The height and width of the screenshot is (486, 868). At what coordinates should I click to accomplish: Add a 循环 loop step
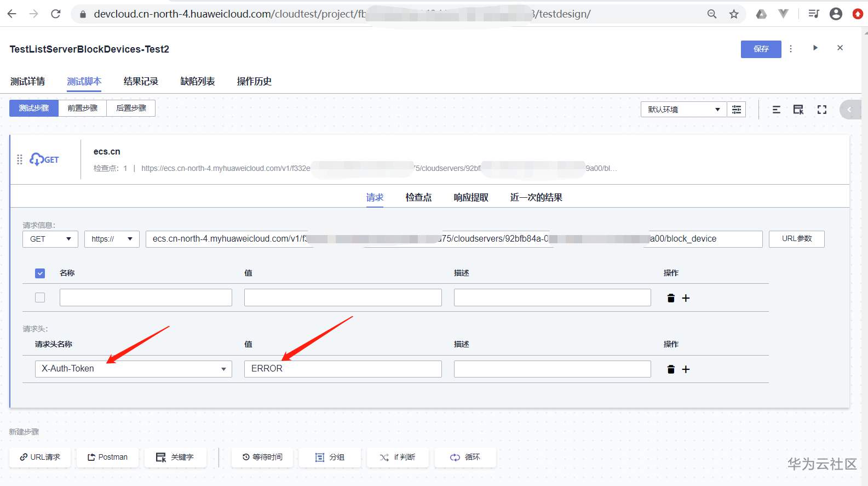pyautogui.click(x=465, y=458)
